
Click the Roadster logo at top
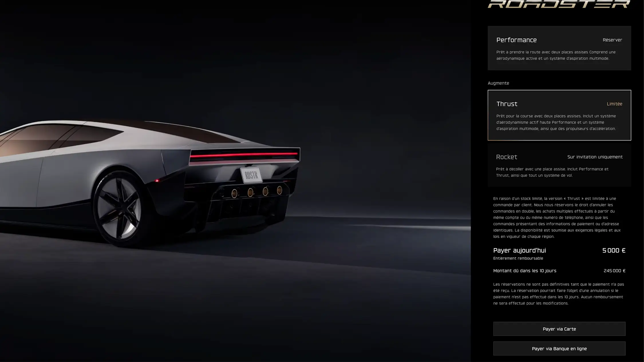point(559,4)
